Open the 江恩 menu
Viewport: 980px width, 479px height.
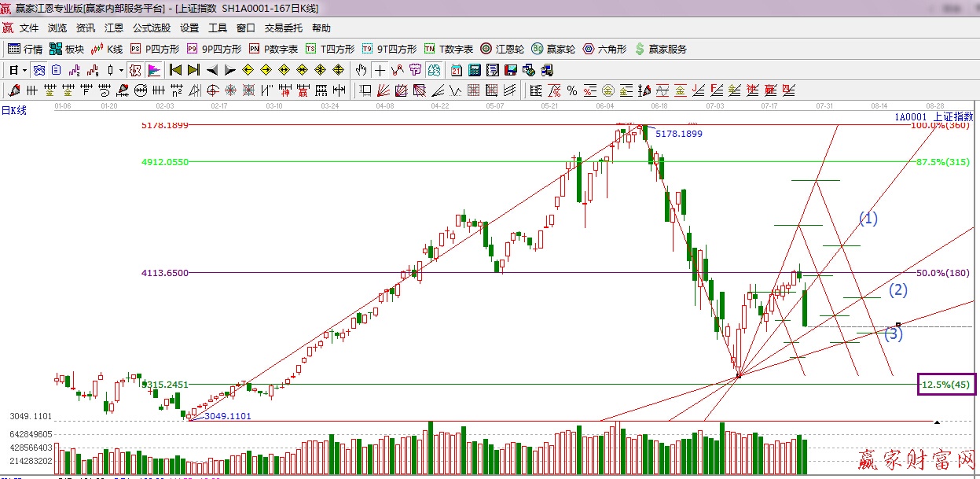(114, 28)
